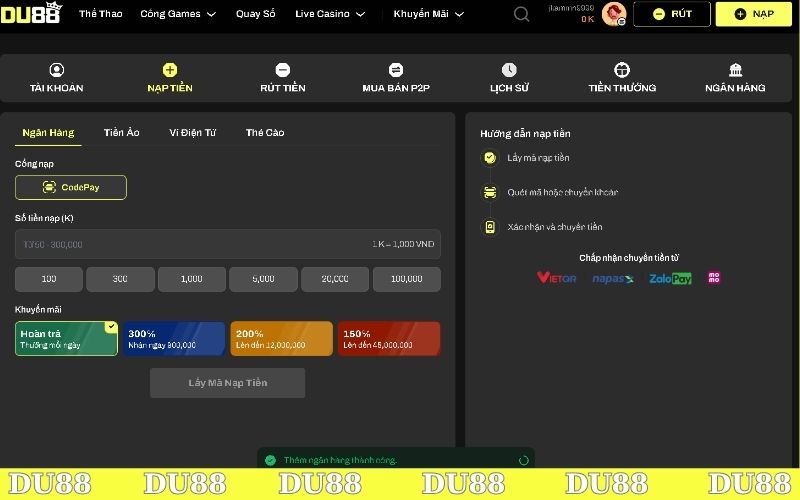Click the Lịch Sử clock icon

(x=509, y=70)
